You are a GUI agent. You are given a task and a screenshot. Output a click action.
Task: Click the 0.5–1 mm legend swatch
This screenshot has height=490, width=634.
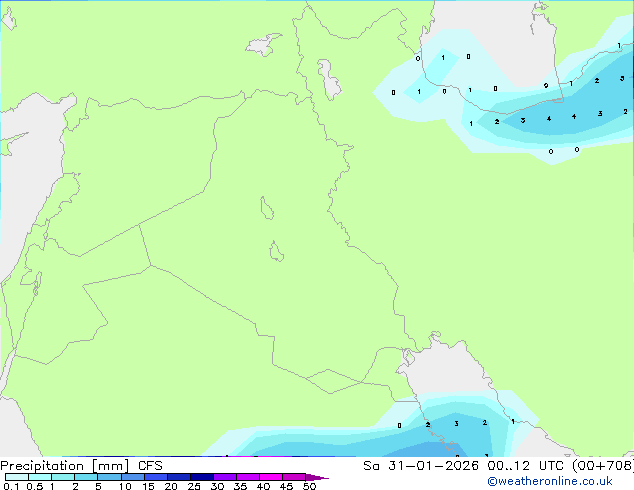click(x=40, y=477)
